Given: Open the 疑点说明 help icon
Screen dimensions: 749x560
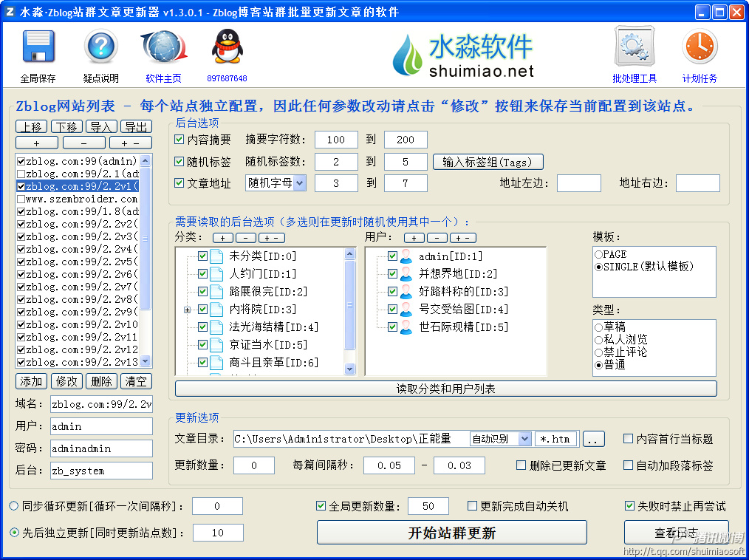Looking at the screenshot, I should click(100, 47).
